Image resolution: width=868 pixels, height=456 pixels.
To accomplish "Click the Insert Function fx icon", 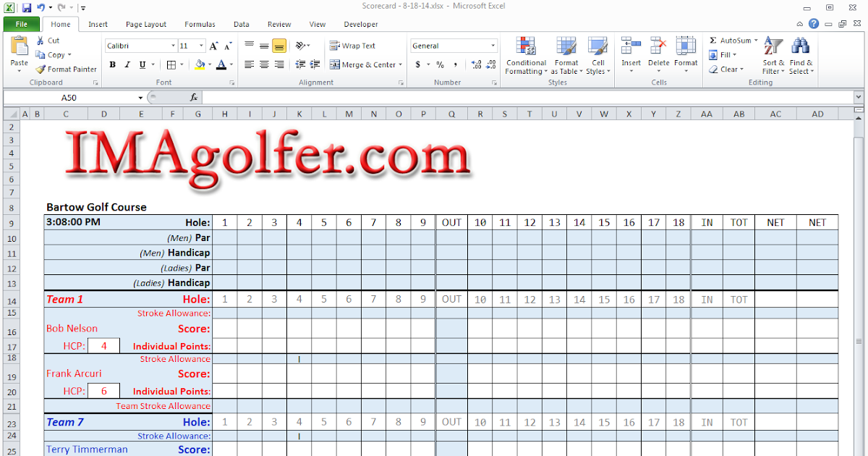I will [194, 97].
